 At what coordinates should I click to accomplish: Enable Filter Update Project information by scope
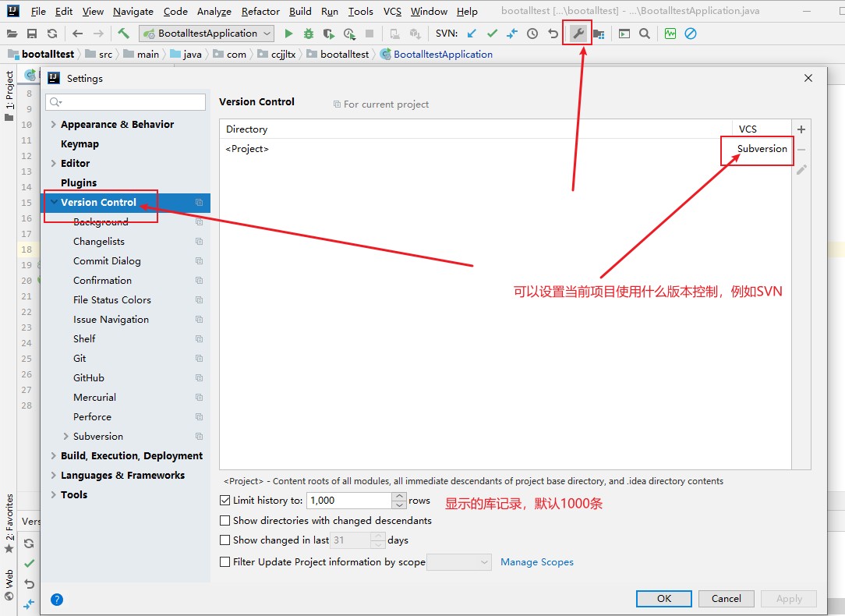tap(225, 561)
